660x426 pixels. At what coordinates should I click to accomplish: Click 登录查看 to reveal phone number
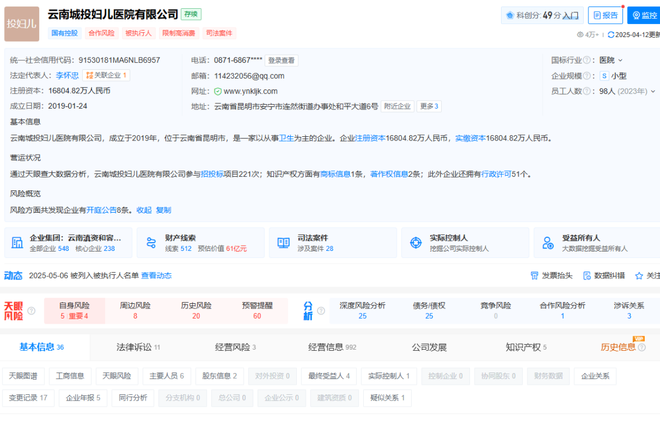[x=282, y=61]
